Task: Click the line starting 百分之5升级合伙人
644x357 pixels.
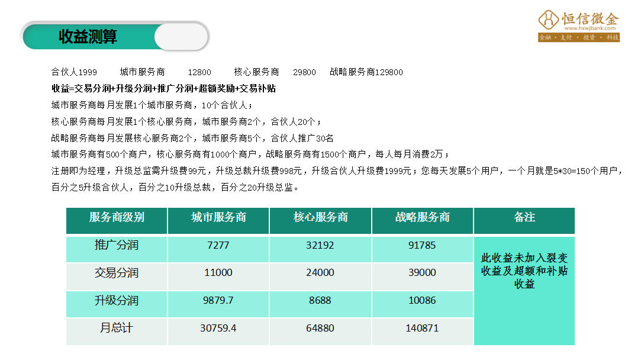Action: pos(175,188)
